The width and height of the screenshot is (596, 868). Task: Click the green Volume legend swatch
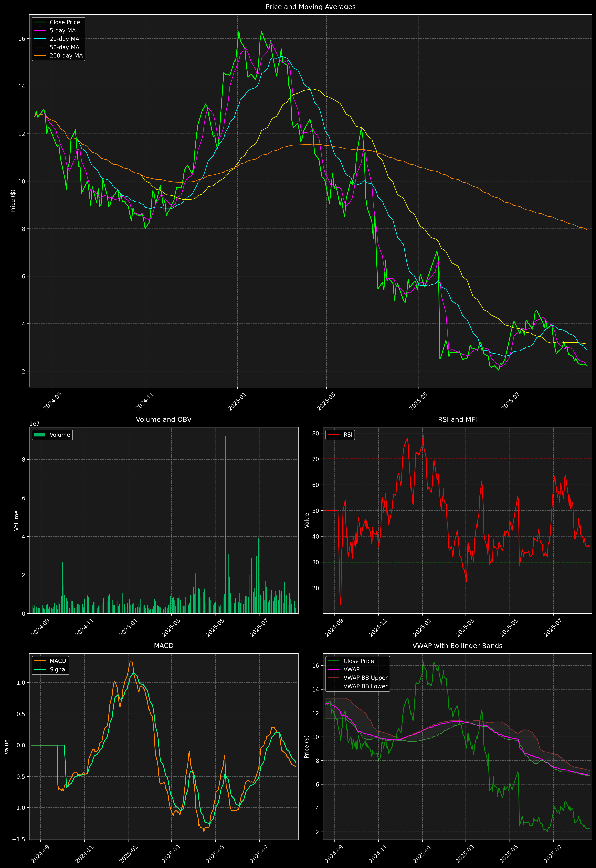point(40,435)
